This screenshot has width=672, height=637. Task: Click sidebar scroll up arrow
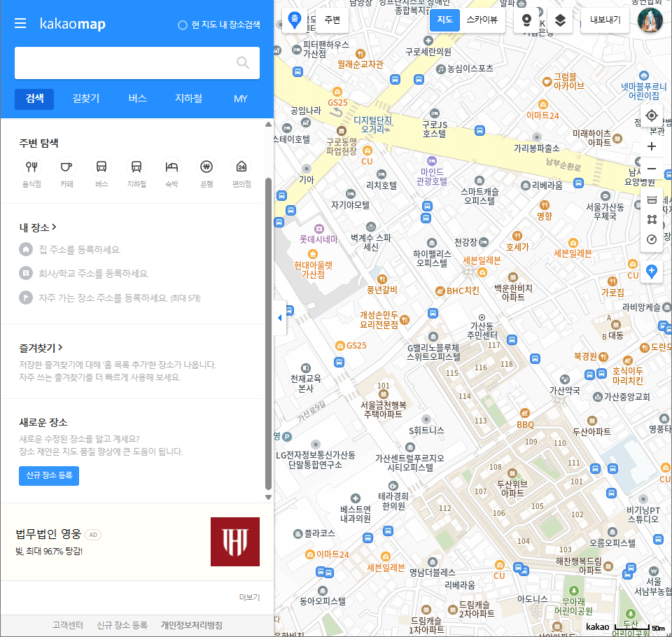coord(268,125)
